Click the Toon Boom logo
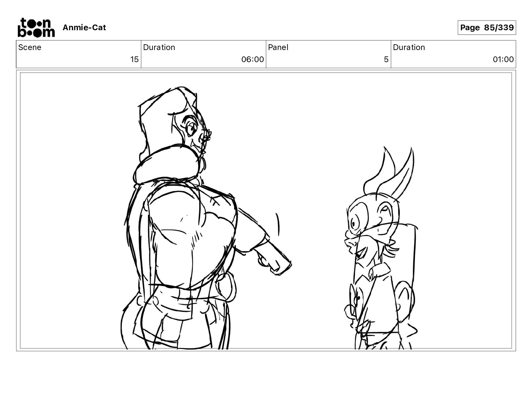Image resolution: width=532 pixels, height=411 pixels. coord(36,27)
